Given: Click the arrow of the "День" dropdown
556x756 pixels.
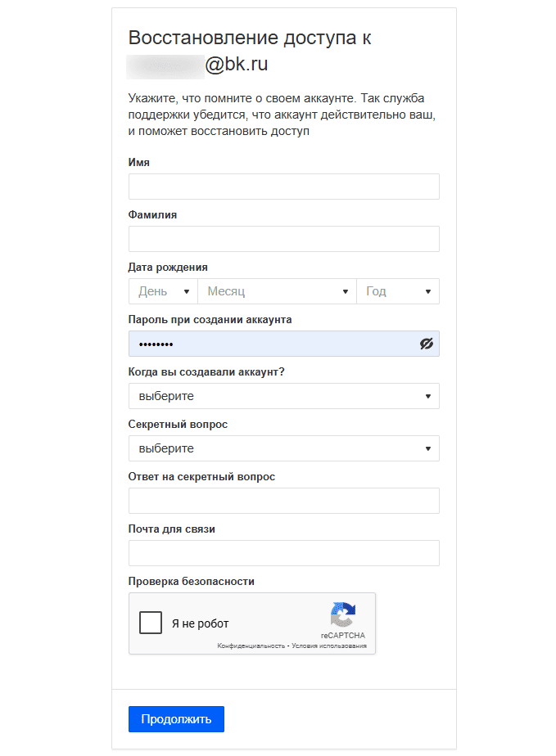Looking at the screenshot, I should coord(187,291).
